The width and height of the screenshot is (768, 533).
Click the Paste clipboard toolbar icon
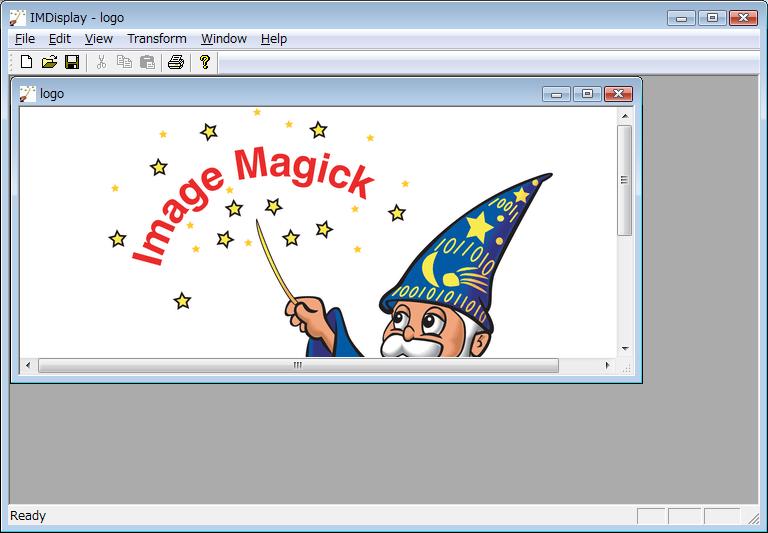pyautogui.click(x=147, y=62)
